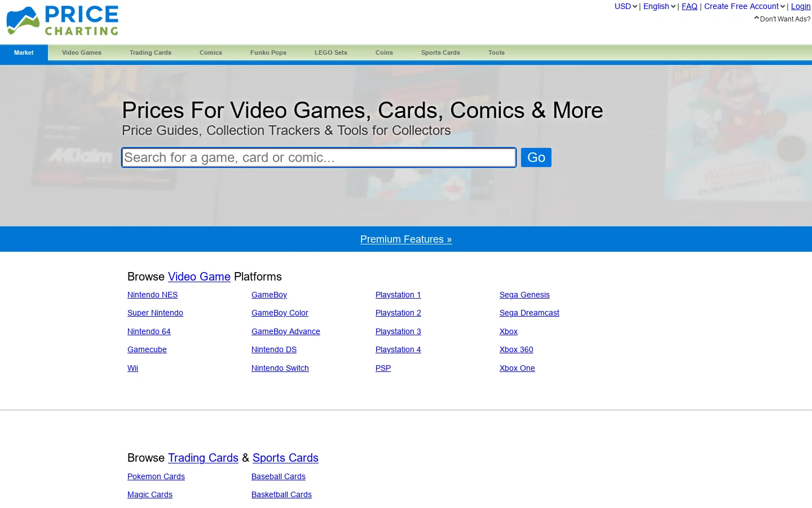This screenshot has height=508, width=812.
Task: Open GameBoy Advance link
Action: [286, 331]
